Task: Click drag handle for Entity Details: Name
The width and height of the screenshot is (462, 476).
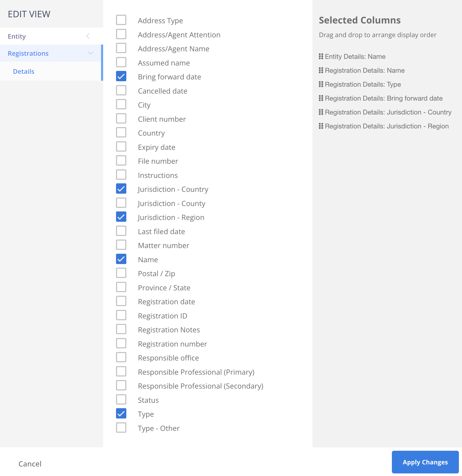Action: pyautogui.click(x=321, y=56)
